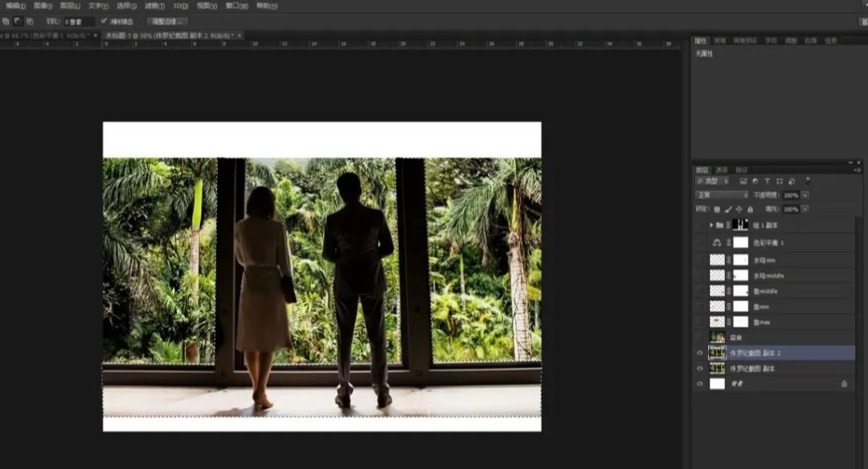Show the 森林 layer
868x469 pixels.
[x=700, y=337]
